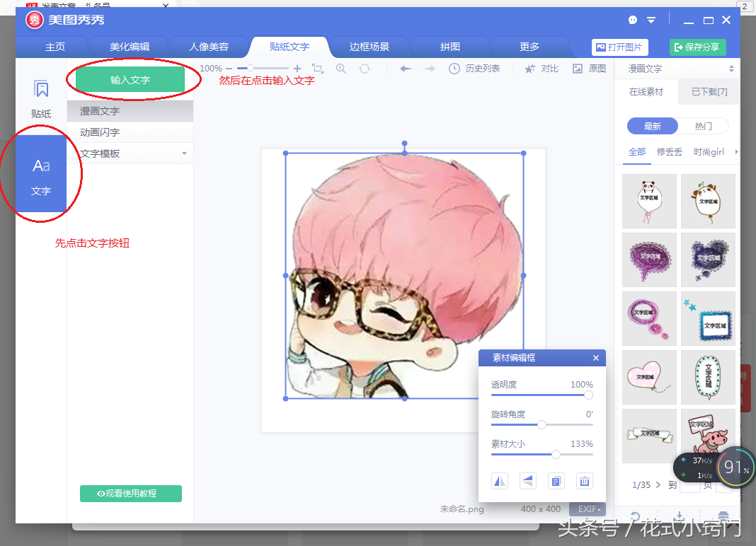This screenshot has height=546, width=756.
Task: Flip material horizontally in 素材编辑框
Action: click(x=500, y=481)
